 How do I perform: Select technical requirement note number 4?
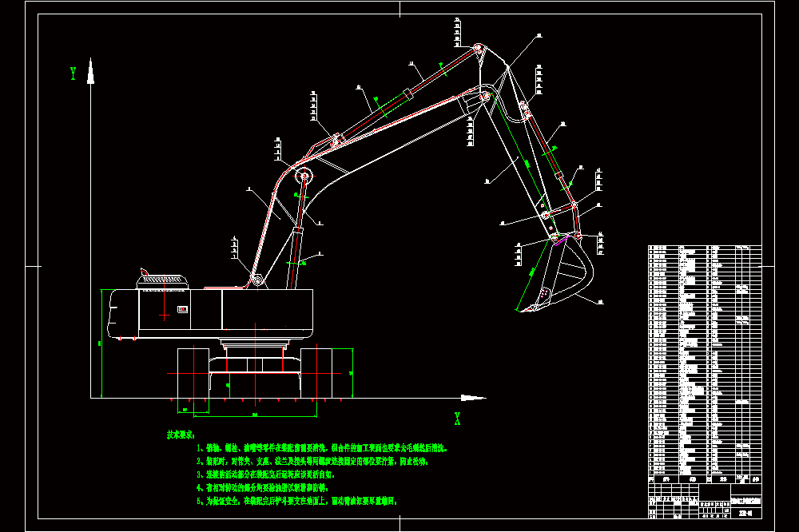coord(262,487)
